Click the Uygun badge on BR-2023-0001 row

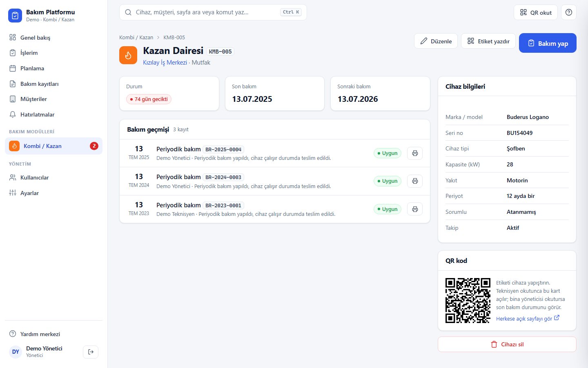click(388, 209)
